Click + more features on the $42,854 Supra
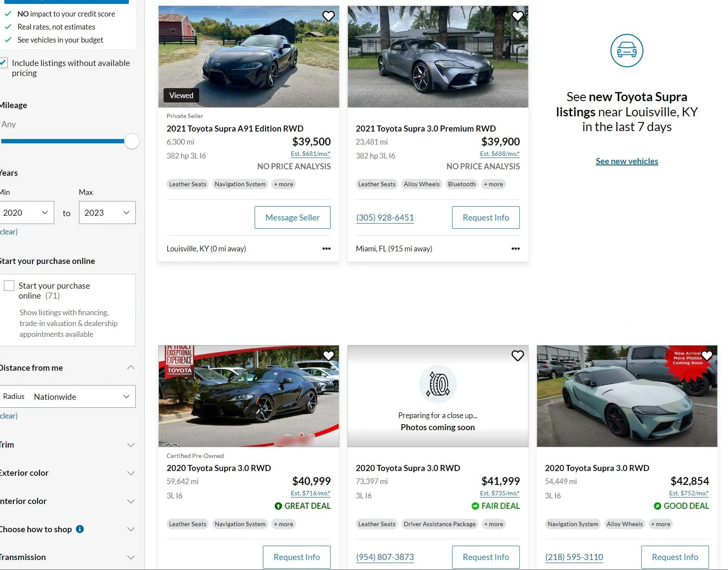Image resolution: width=728 pixels, height=570 pixels. coord(661,524)
